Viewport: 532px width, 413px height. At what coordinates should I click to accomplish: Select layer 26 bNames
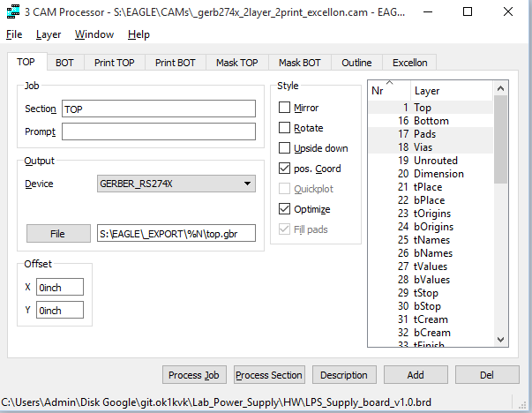[431, 252]
